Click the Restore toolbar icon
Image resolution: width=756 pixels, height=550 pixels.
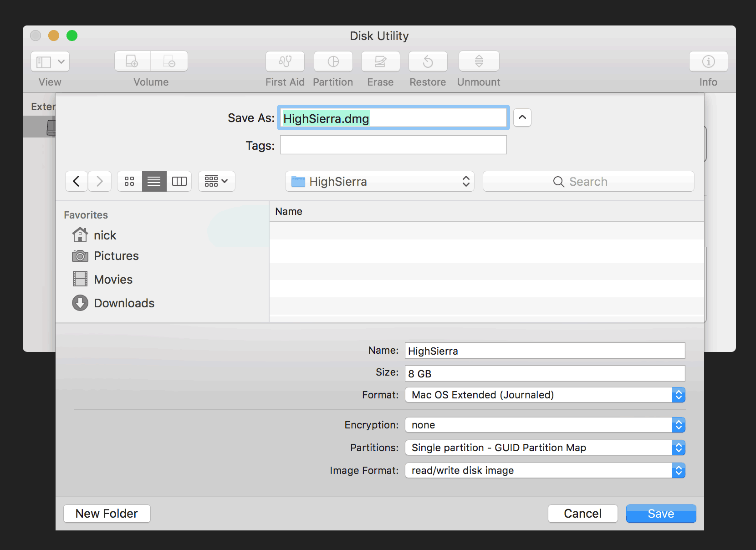[428, 61]
